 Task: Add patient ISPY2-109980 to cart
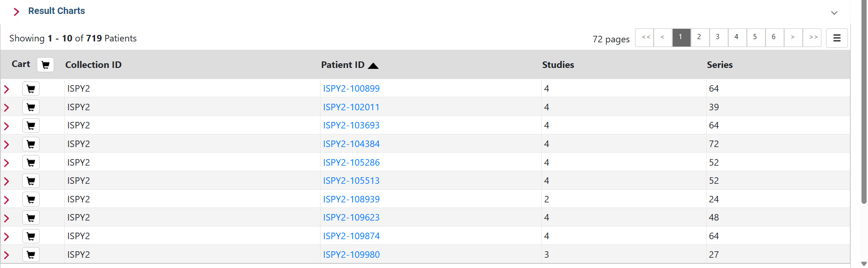coord(31,255)
